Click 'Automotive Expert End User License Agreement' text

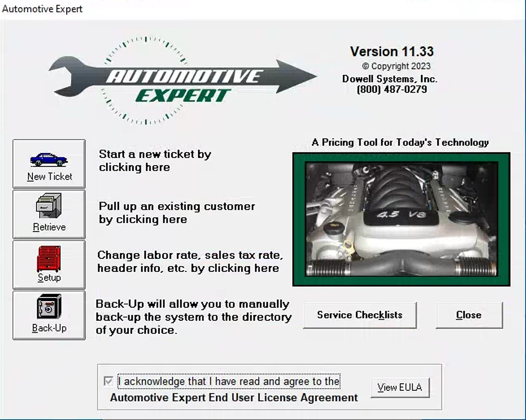pos(234,398)
